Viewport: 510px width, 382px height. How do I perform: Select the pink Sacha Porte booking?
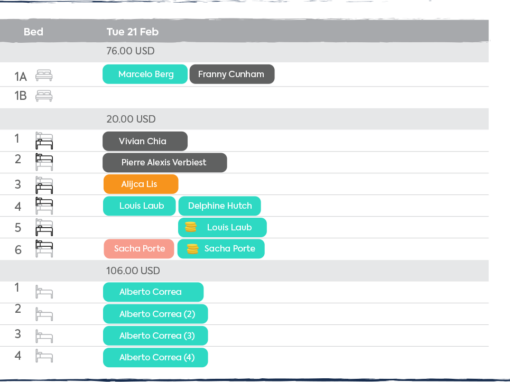click(139, 249)
